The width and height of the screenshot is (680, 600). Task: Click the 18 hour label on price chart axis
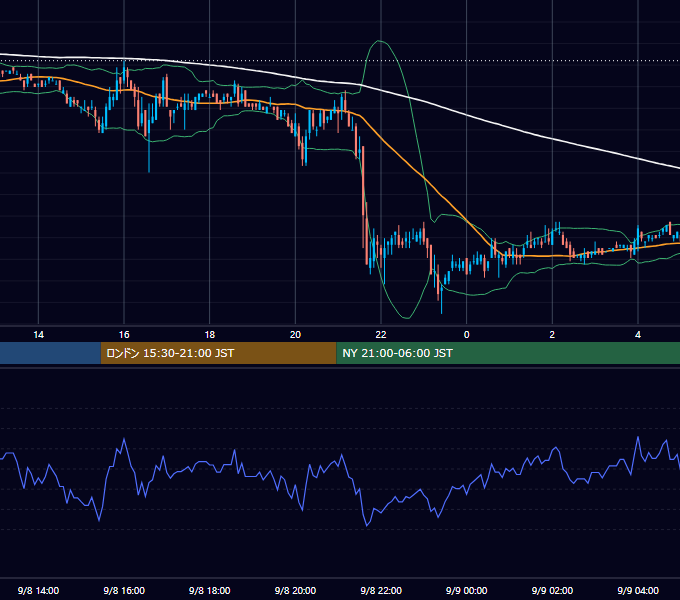coord(209,335)
